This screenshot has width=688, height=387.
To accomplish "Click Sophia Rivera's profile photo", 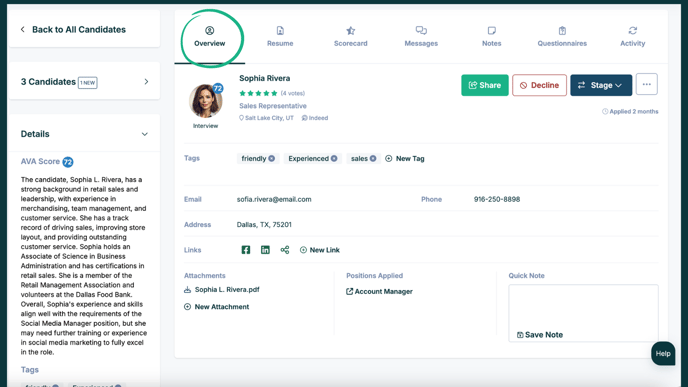I will coord(205,101).
